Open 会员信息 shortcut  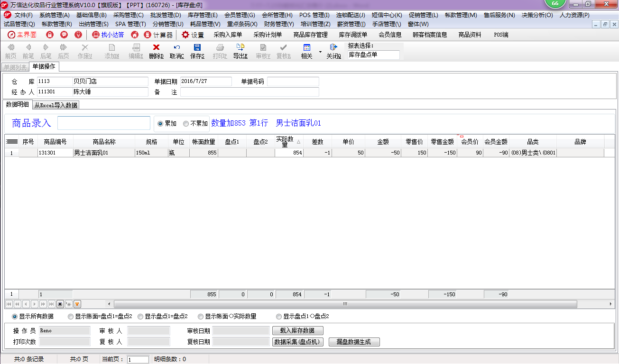click(390, 35)
